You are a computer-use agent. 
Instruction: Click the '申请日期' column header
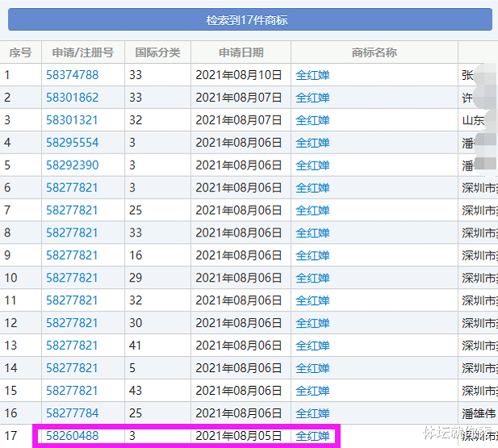[x=241, y=52]
